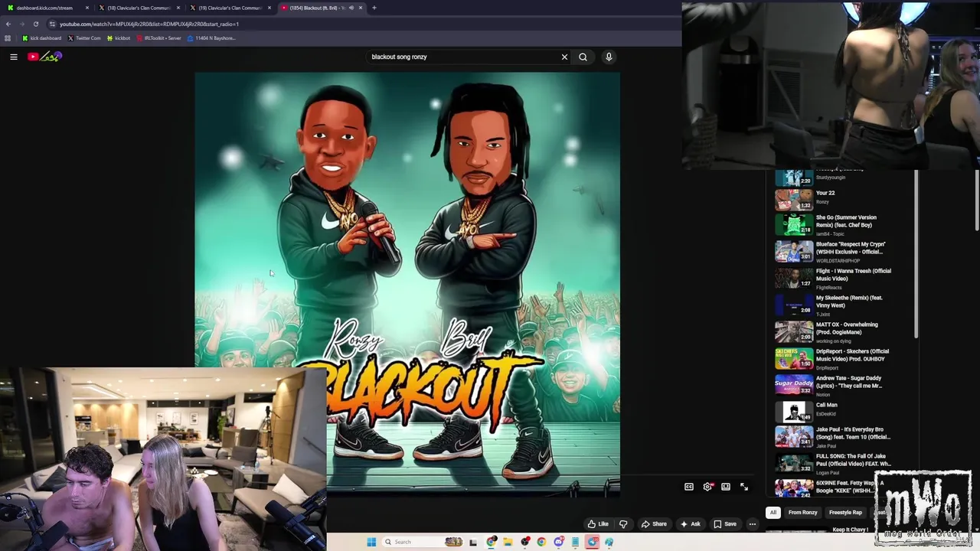This screenshot has height=551, width=980.
Task: Clear the 'blackout song ronzy' search text
Action: (x=564, y=57)
